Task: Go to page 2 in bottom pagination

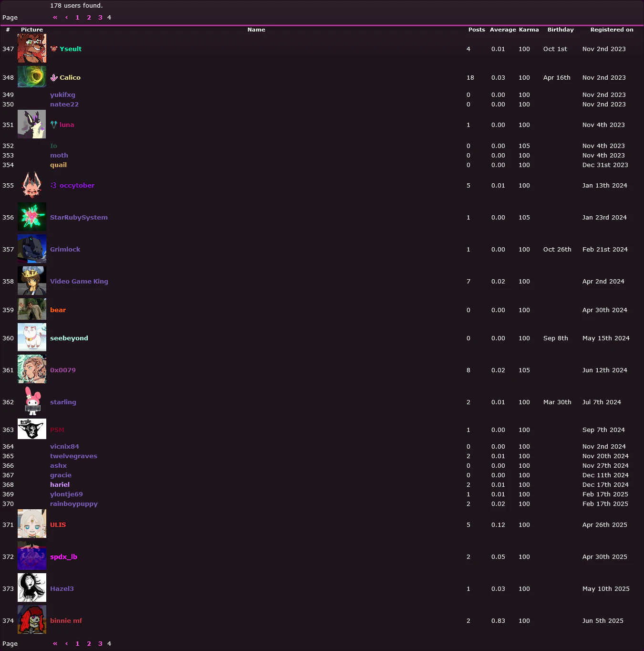Action: (x=89, y=644)
